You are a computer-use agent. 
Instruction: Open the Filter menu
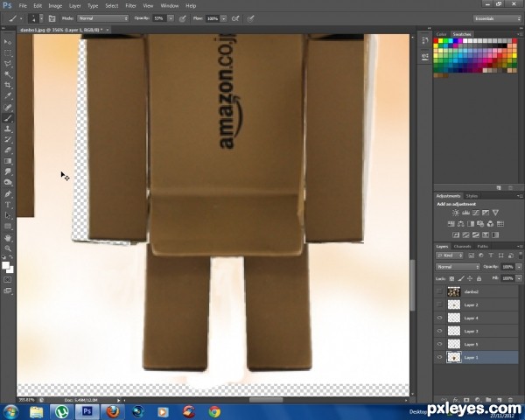[x=130, y=6]
